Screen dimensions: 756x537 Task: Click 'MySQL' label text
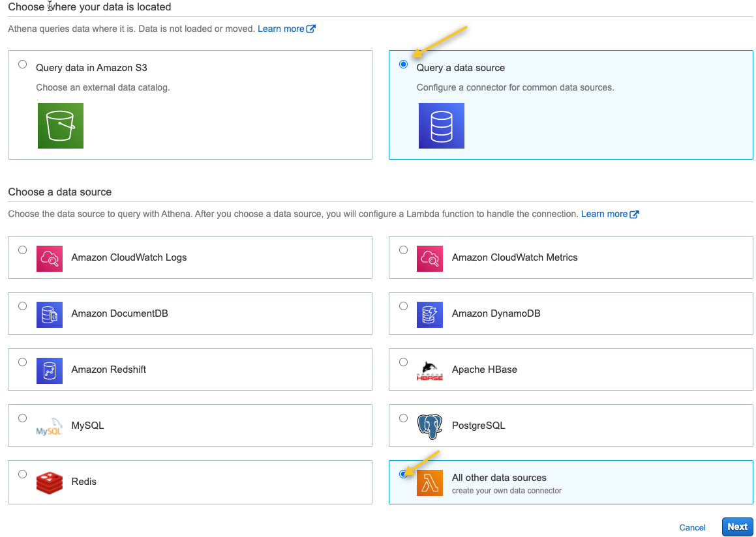tap(87, 426)
